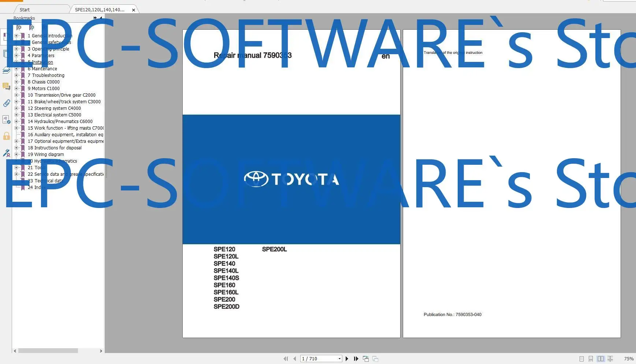This screenshot has width=636, height=364.
Task: Open bookmark 16 Auxiliary equipment
Action: point(66,135)
